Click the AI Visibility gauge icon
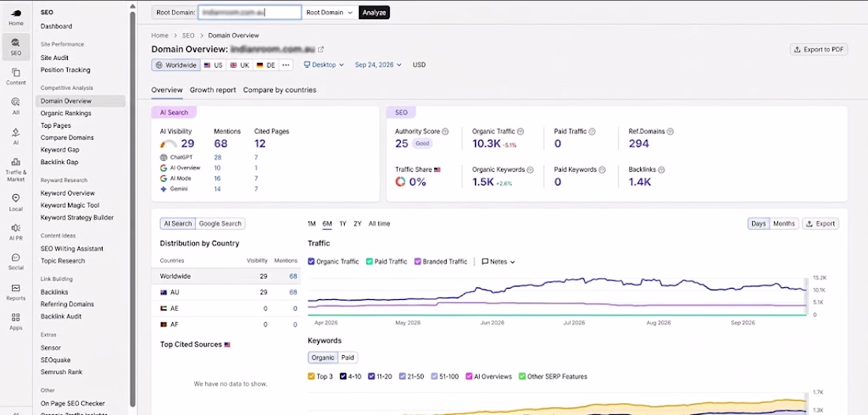This screenshot has width=868, height=415. pyautogui.click(x=169, y=144)
